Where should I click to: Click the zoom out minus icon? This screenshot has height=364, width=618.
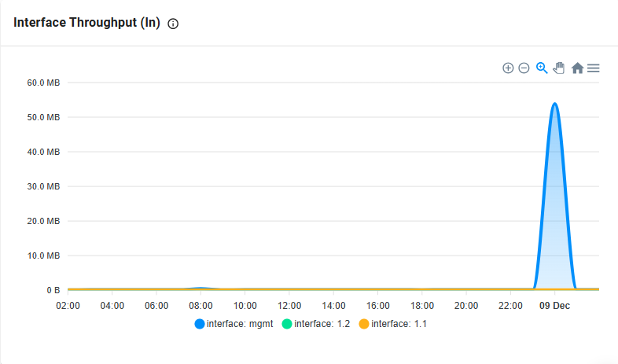pos(524,68)
